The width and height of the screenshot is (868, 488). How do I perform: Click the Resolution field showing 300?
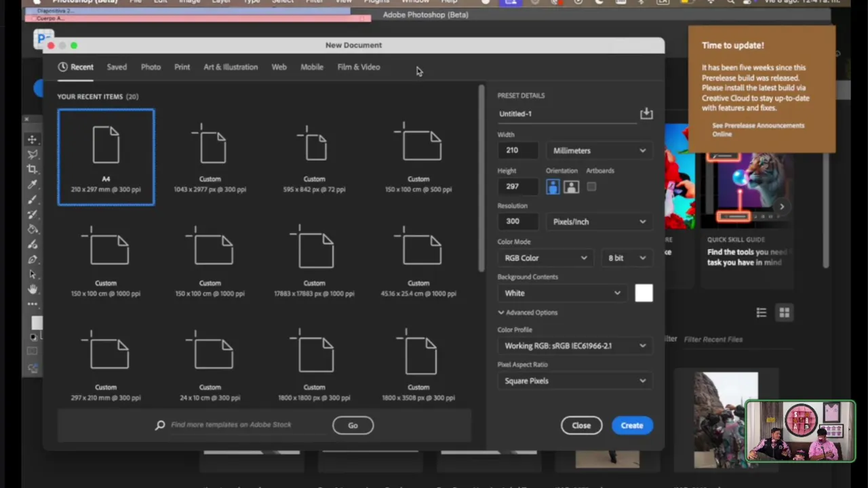pyautogui.click(x=518, y=222)
